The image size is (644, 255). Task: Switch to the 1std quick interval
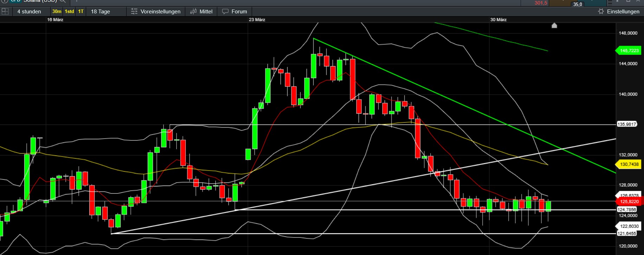[x=70, y=12]
